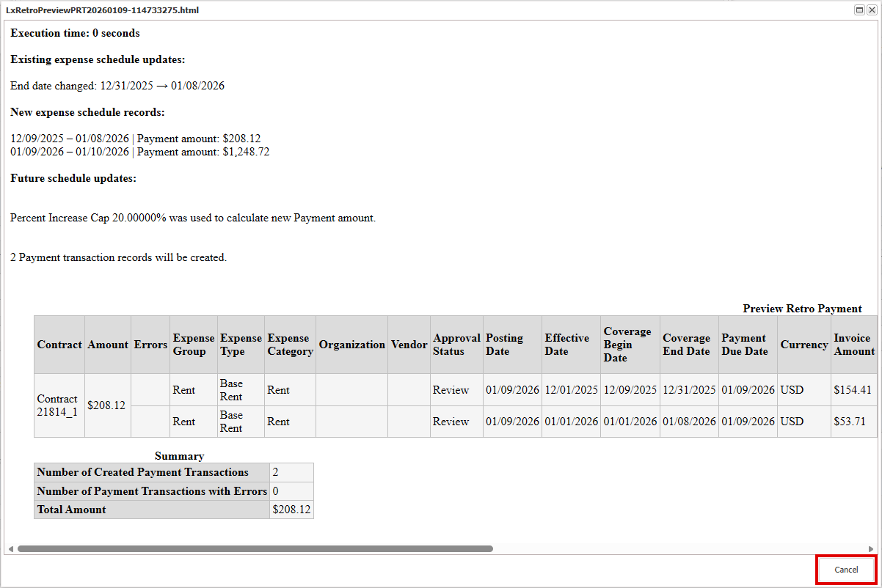Viewport: 882px width, 588px height.
Task: Click the Approval Status column header
Action: click(x=456, y=345)
